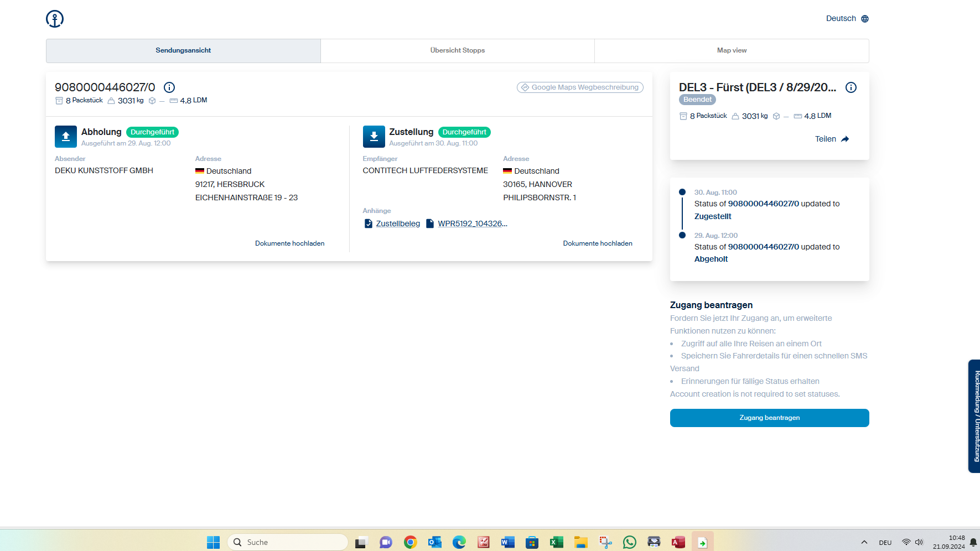Click the Abholung upload arrow icon
Image resolution: width=980 pixels, height=551 pixels.
66,137
